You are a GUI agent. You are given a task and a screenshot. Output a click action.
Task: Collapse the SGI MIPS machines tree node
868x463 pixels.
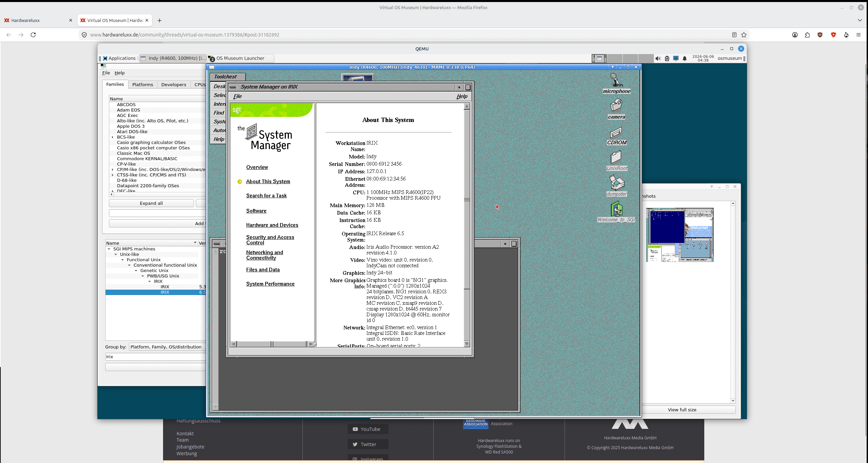click(109, 249)
